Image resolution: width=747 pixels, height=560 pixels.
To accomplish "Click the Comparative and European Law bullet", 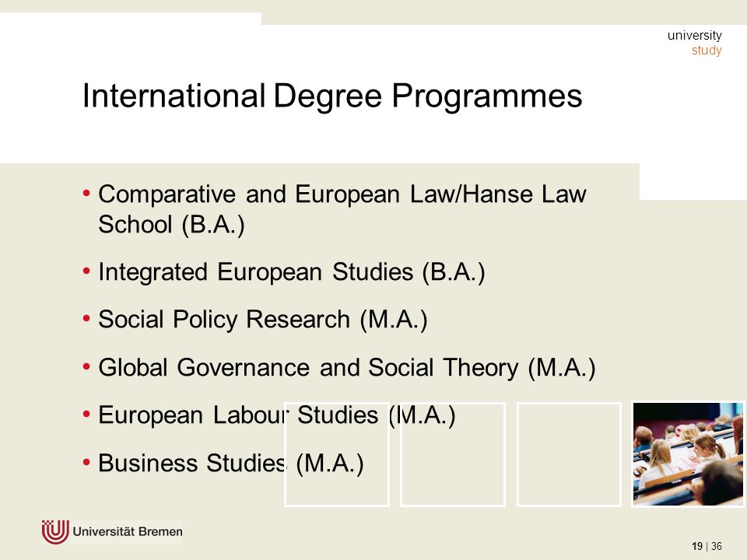I will 342,209.
